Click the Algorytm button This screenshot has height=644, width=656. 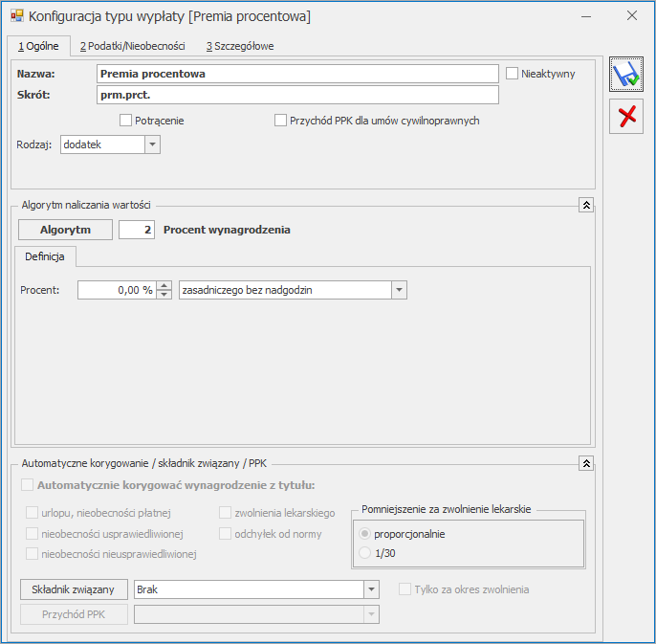[x=65, y=230]
